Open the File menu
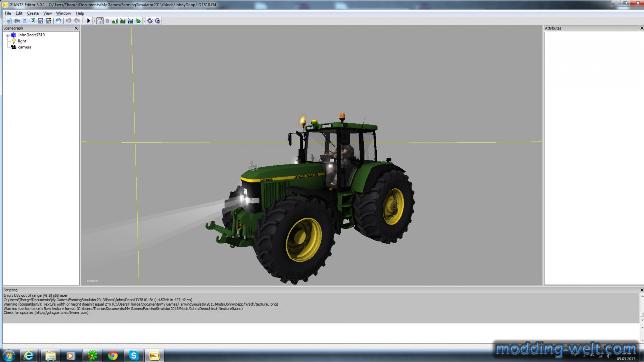 coord(8,13)
